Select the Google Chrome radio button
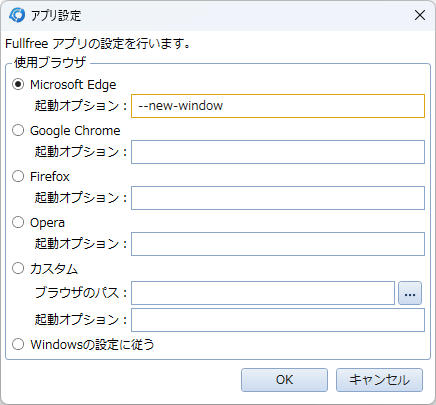 tap(18, 130)
